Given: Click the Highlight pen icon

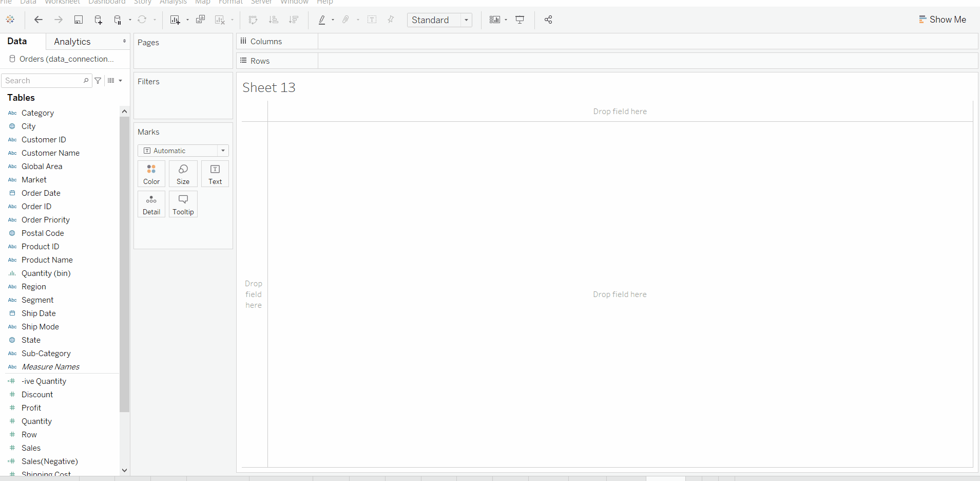Looking at the screenshot, I should (322, 20).
